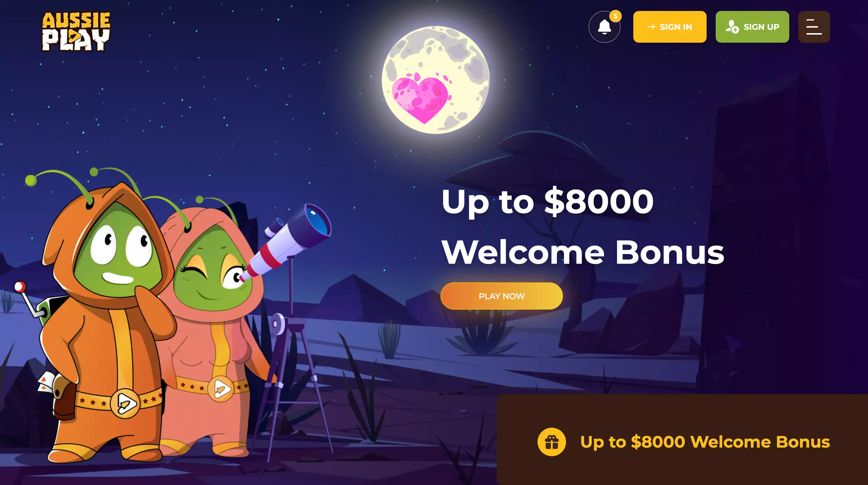
Task: Click the add-user icon inside Sign Up
Action: coord(732,27)
